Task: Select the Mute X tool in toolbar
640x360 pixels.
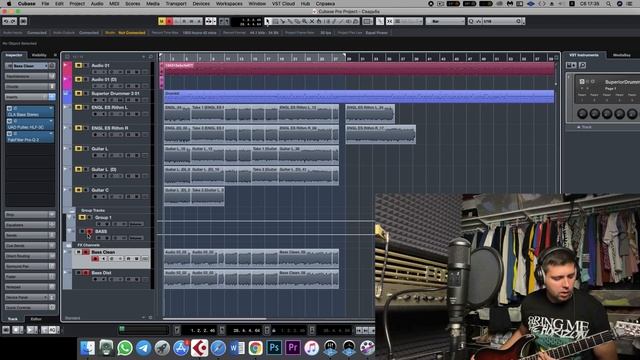Action: click(312, 21)
